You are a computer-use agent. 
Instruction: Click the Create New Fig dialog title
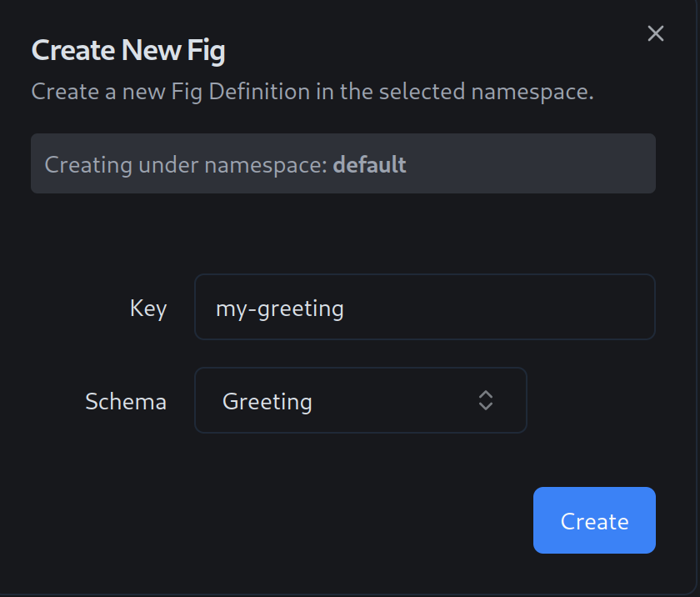pyautogui.click(x=127, y=50)
